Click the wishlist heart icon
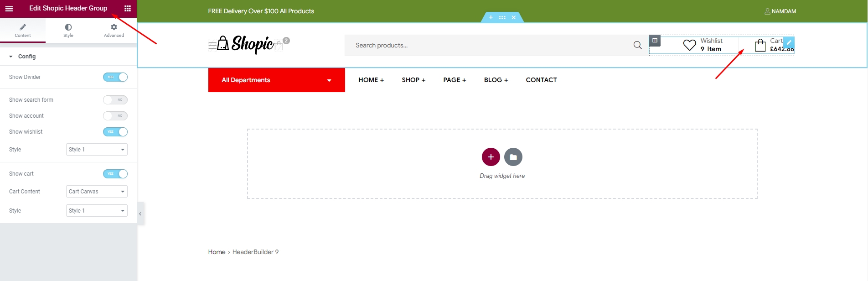 (689, 45)
